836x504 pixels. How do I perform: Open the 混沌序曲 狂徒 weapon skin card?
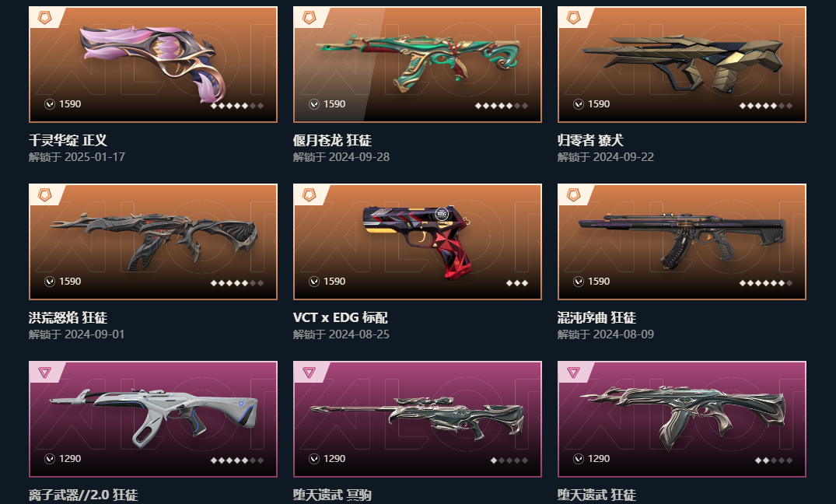click(682, 242)
